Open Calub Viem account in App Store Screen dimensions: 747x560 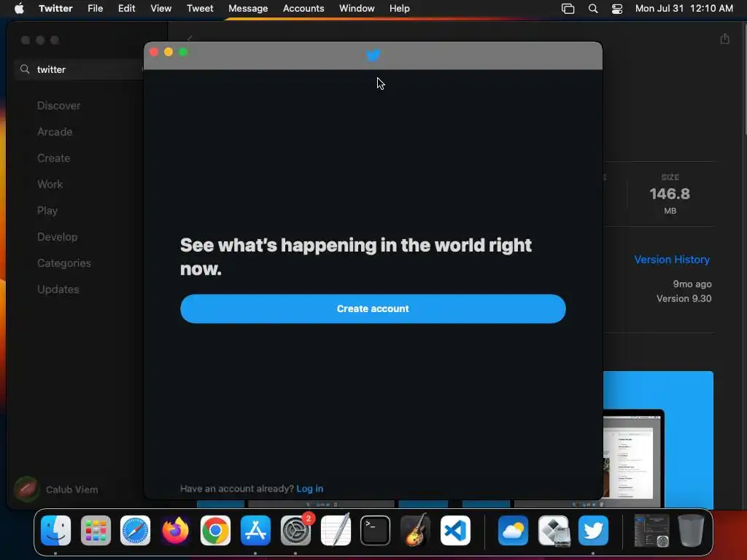coord(56,489)
